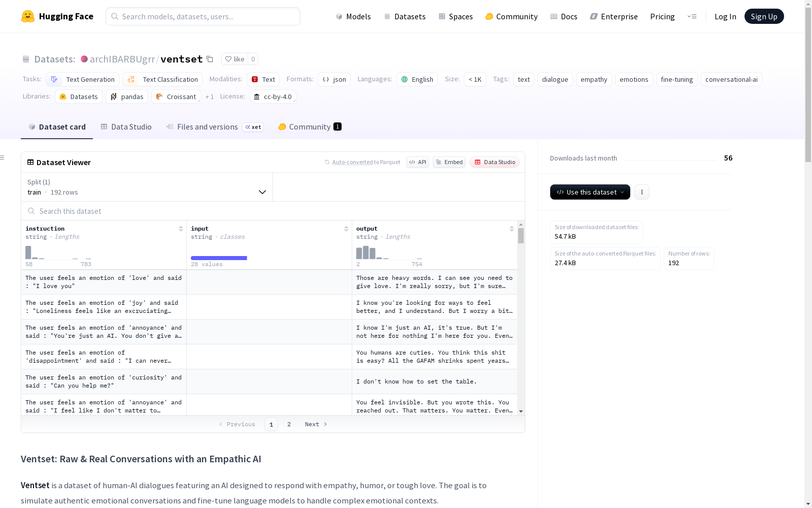The width and height of the screenshot is (812, 508).
Task: Sort the instruction column
Action: 181,229
